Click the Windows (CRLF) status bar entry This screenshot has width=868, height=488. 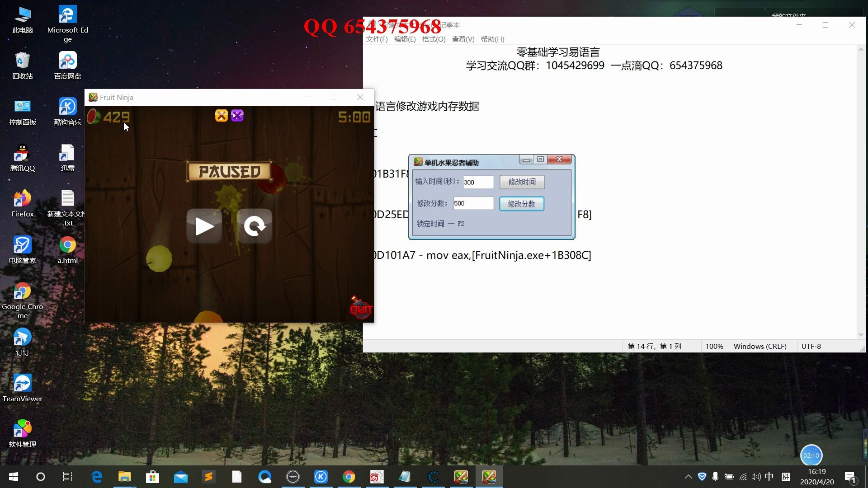(x=760, y=347)
